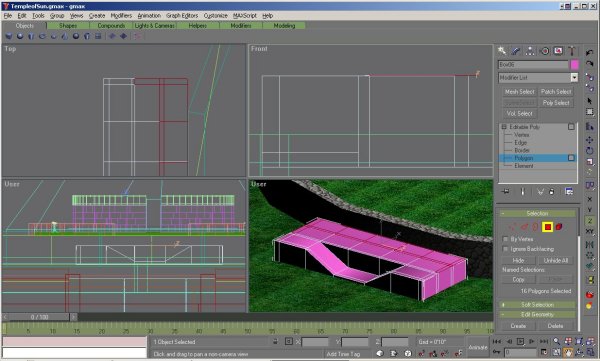
Task: Select the Vertex sub-object in stack
Action: [522, 135]
